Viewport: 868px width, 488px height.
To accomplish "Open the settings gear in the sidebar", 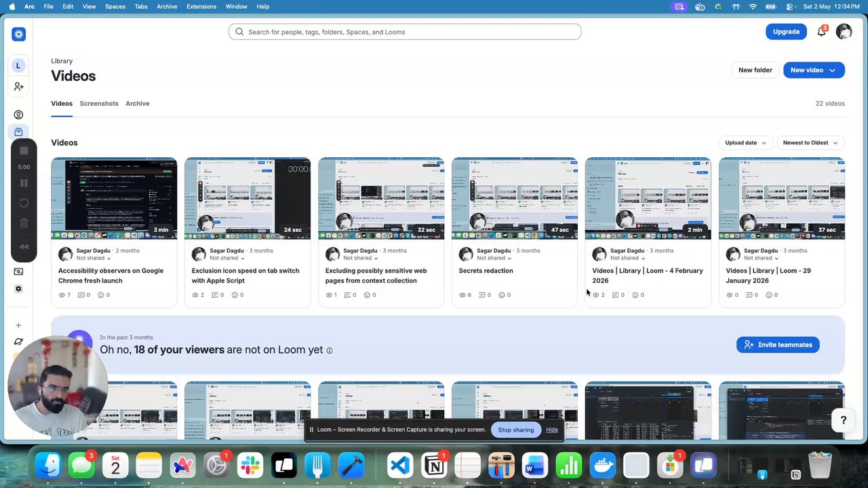I will point(18,289).
